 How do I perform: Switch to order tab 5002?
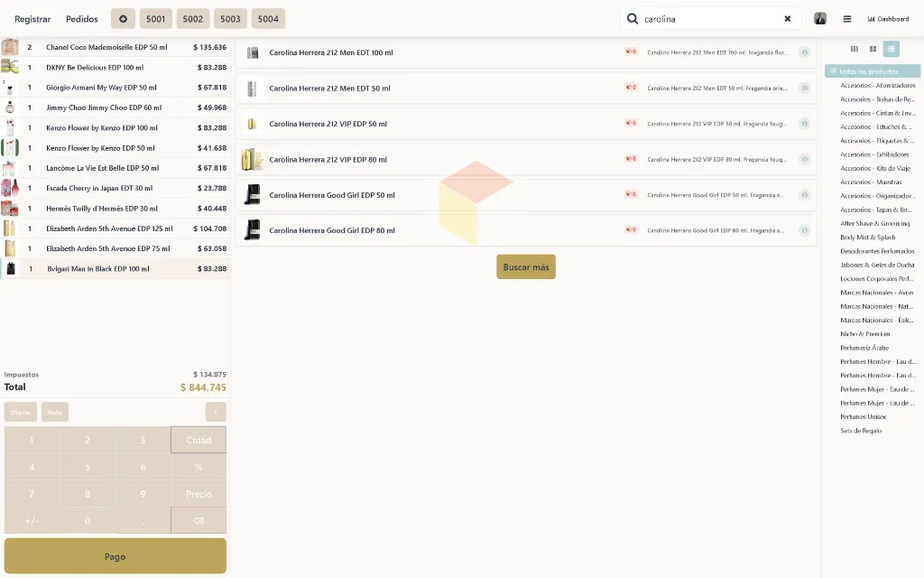(193, 19)
